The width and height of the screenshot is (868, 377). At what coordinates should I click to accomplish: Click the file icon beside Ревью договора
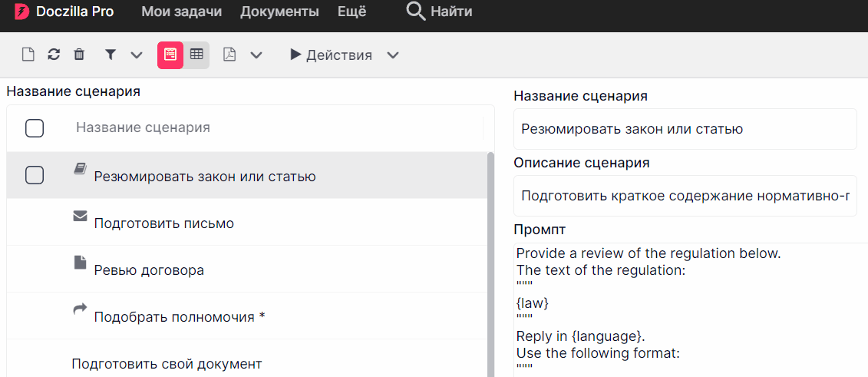(x=81, y=263)
